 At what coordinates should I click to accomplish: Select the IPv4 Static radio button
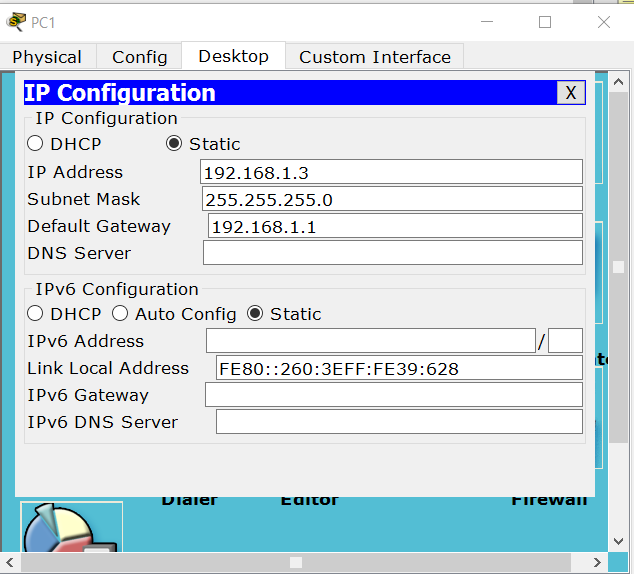tap(174, 143)
